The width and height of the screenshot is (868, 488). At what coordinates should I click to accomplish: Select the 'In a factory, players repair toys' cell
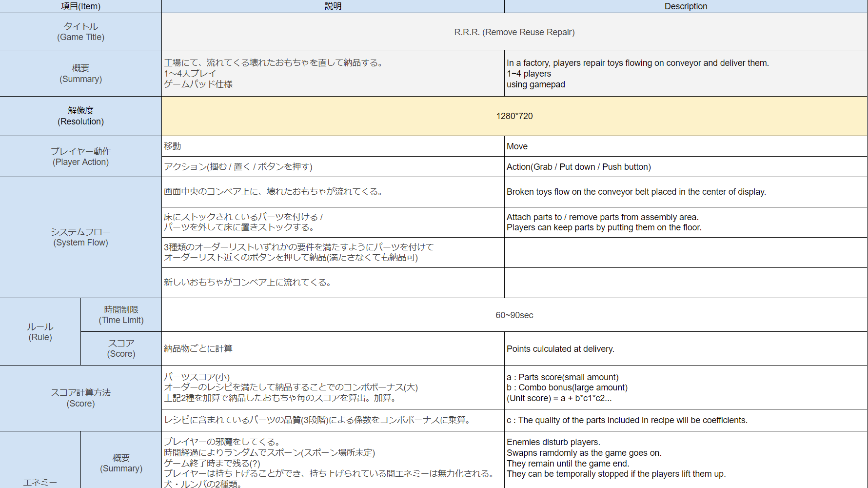tap(686, 73)
